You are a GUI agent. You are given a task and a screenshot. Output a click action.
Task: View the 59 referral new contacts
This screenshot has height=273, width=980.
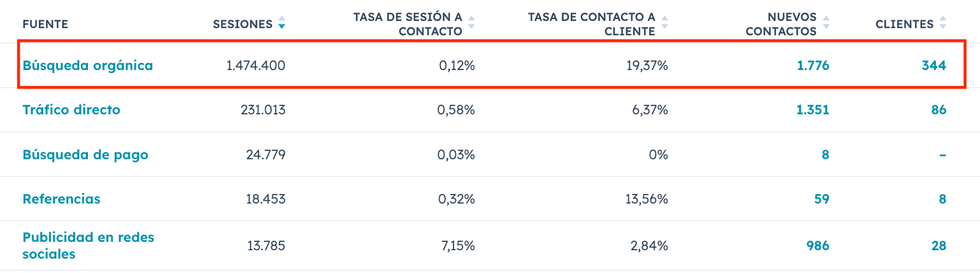(x=821, y=199)
